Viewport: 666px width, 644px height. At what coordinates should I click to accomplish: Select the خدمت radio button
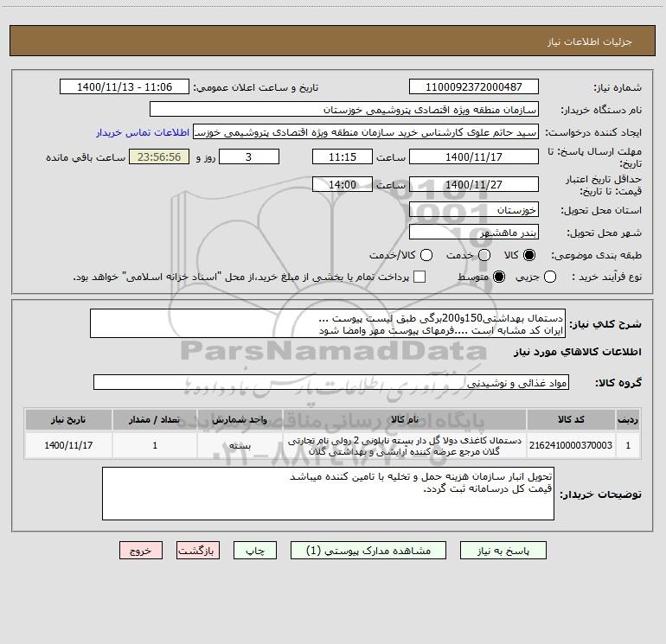[x=484, y=255]
